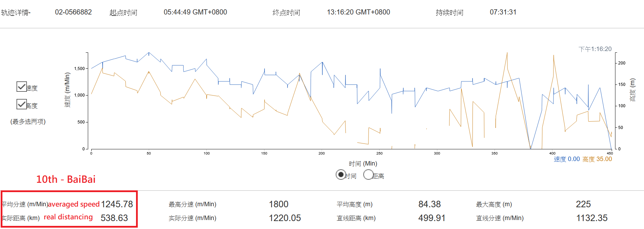Click the blue 速度 0.00 readout
This screenshot has height=229, width=644.
tap(567, 159)
